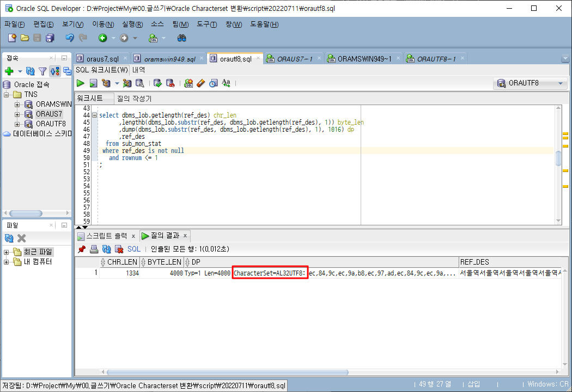Image resolution: width=572 pixels, height=392 pixels.
Task: Close the orautf8.sql tab
Action: 258,58
